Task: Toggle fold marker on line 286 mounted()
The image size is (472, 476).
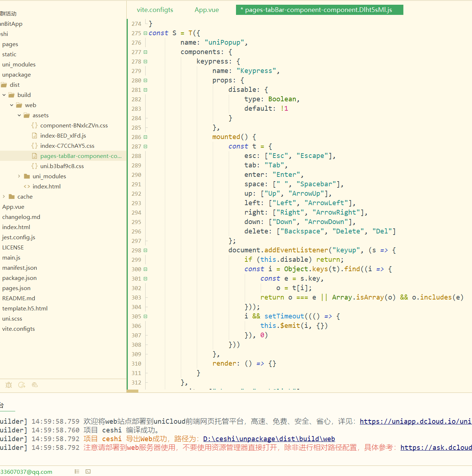Action: pos(146,137)
